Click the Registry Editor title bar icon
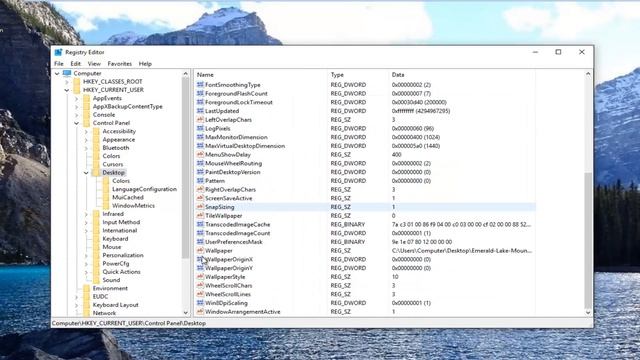 point(58,52)
